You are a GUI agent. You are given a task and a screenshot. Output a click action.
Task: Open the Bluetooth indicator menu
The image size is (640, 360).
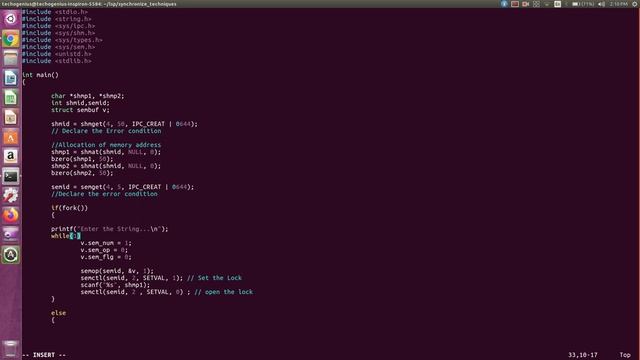tap(566, 4)
